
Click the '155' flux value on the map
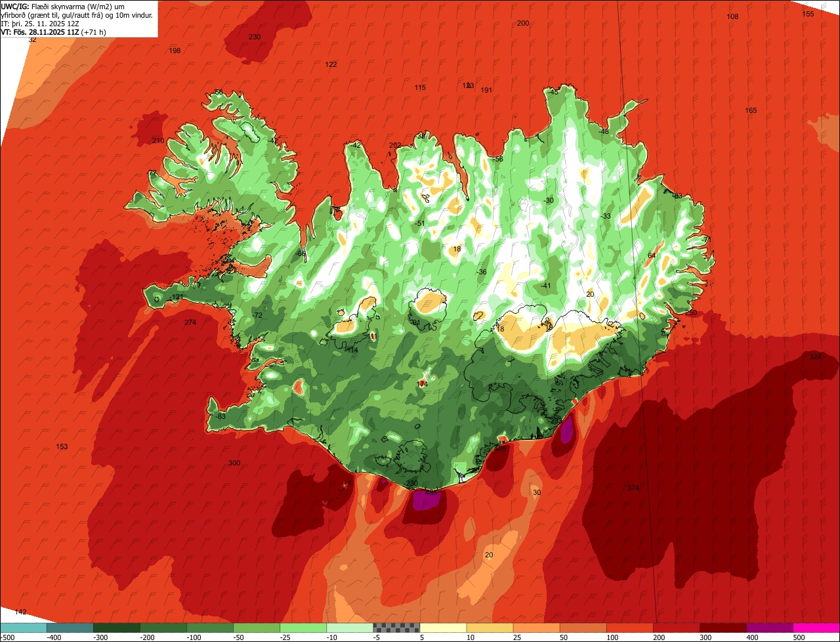pyautogui.click(x=808, y=14)
